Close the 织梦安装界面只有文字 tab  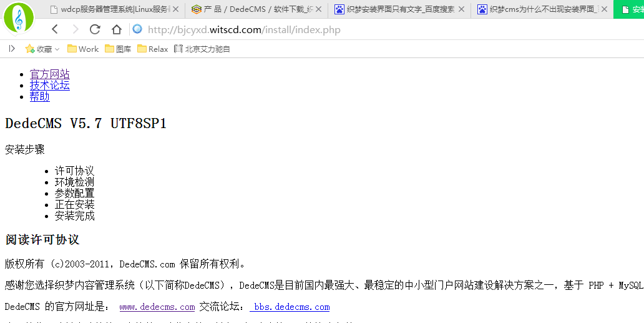(x=461, y=9)
